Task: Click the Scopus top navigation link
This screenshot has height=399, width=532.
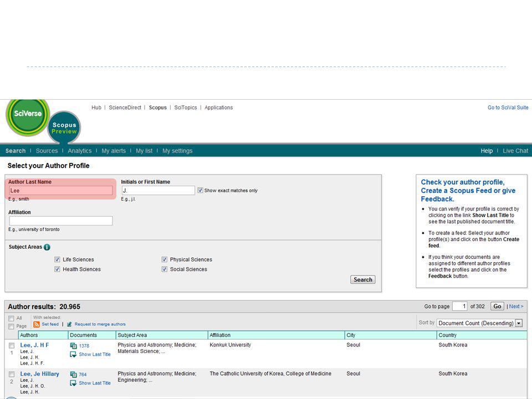Action: (x=158, y=108)
